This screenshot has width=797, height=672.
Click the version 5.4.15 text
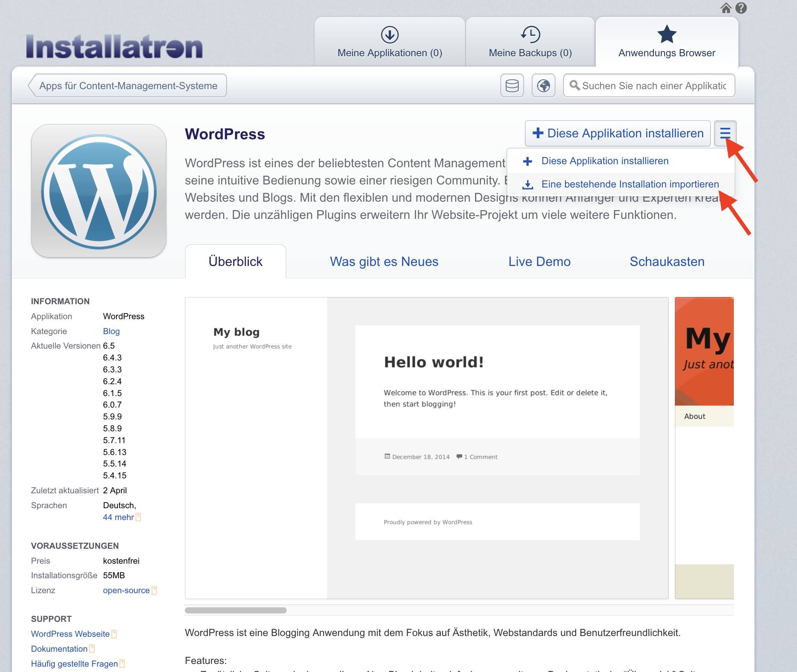click(x=114, y=476)
